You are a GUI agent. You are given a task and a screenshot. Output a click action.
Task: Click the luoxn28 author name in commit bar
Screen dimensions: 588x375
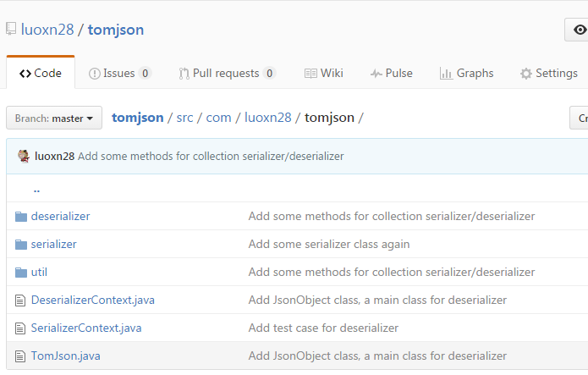[55, 156]
